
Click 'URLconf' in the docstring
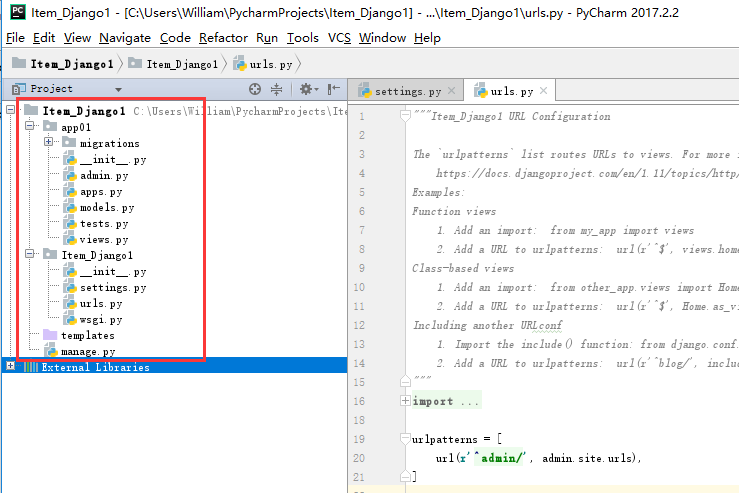point(541,325)
